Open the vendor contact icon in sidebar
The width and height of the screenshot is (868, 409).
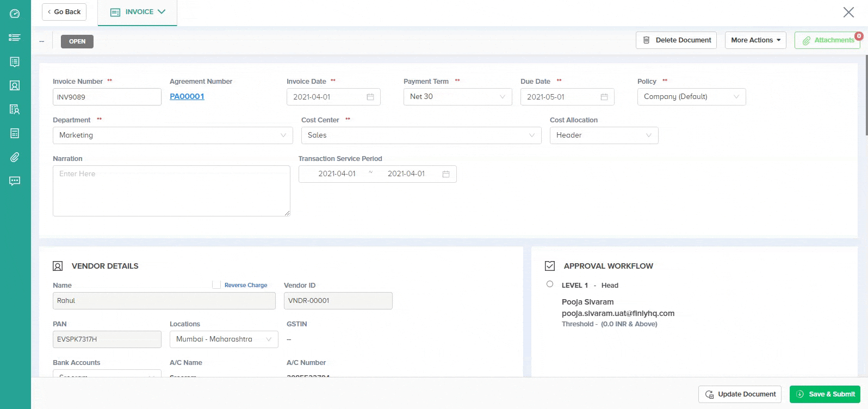pos(15,85)
